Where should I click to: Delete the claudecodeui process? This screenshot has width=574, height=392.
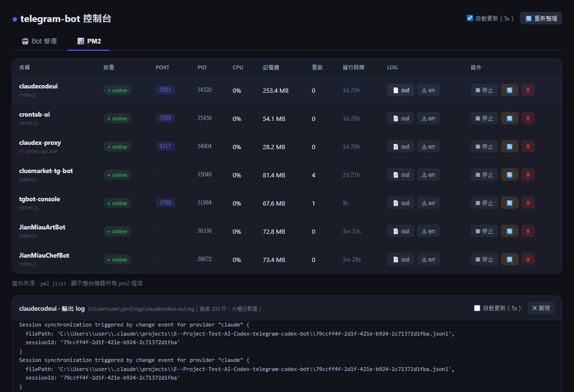(528, 90)
